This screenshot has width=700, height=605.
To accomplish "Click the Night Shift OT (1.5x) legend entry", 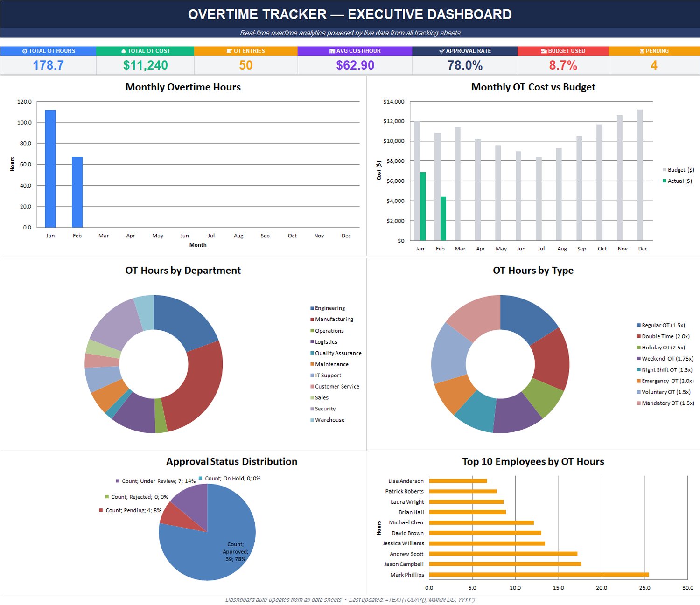I will 665,370.
